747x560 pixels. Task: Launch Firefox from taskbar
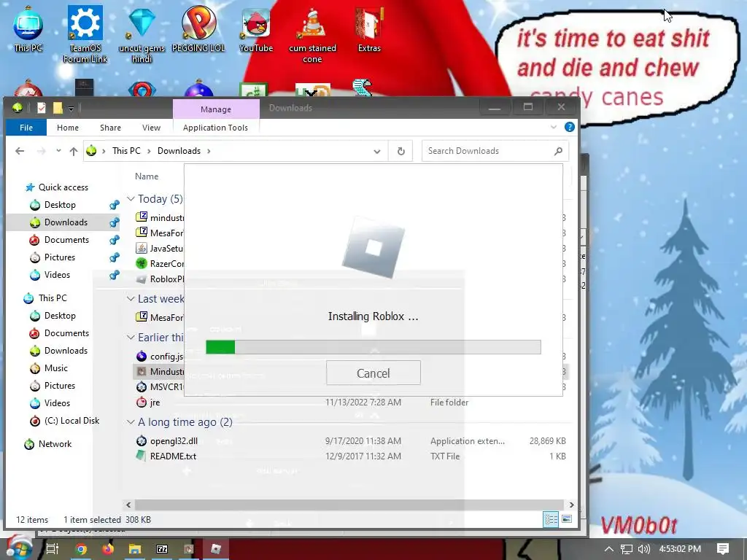pyautogui.click(x=108, y=549)
